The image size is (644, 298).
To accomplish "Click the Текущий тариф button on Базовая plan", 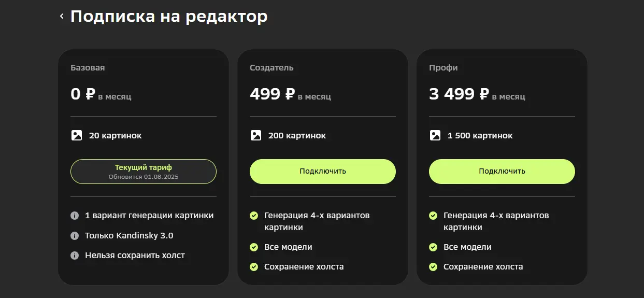I will coord(144,171).
